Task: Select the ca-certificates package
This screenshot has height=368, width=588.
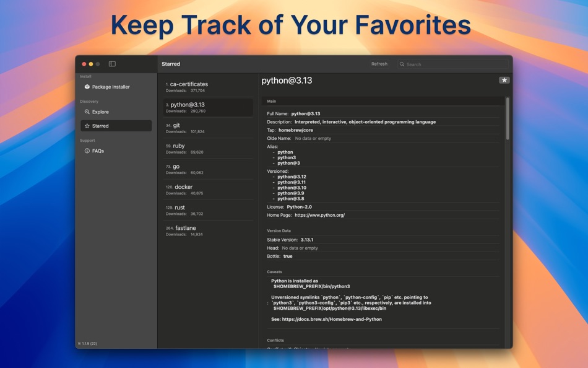Action: [208, 87]
